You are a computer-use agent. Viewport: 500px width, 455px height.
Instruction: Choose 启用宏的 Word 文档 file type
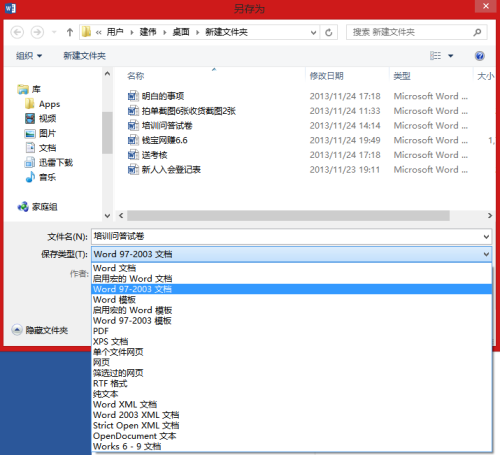[x=292, y=279]
